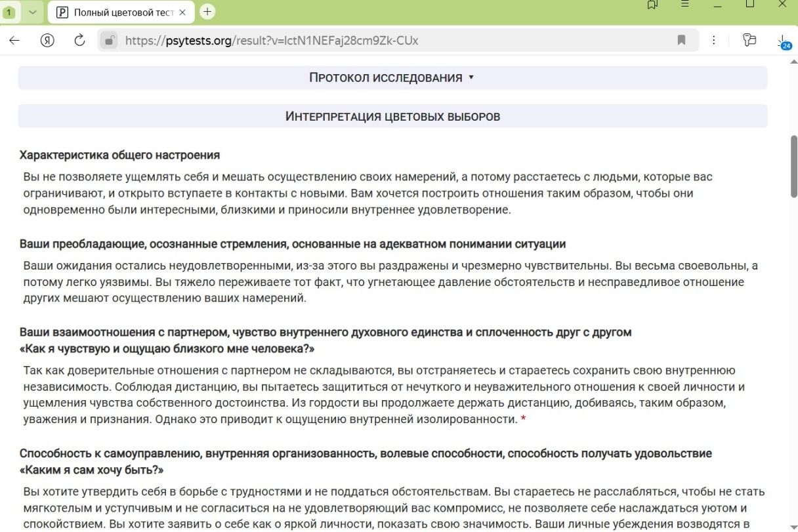Collapse the Протокол исследования disclosure arrow
The width and height of the screenshot is (798, 532).
[x=470, y=77]
